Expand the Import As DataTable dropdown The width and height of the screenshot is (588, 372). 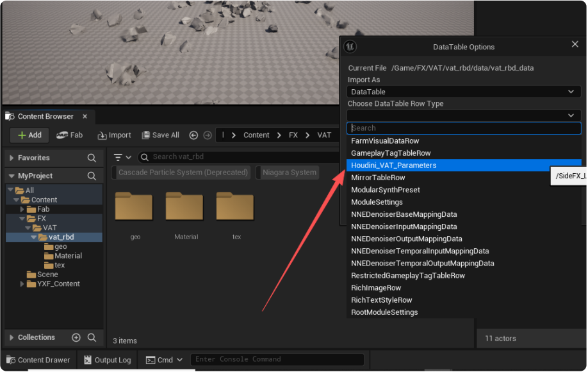pos(464,92)
